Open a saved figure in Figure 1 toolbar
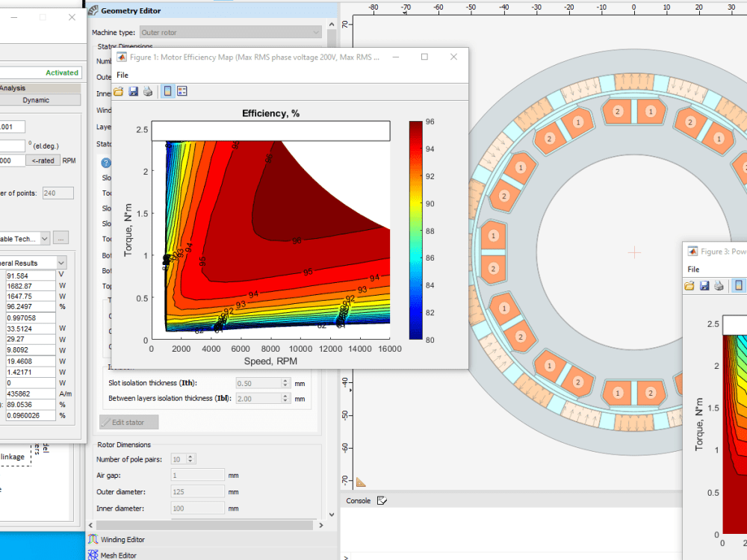Image resolution: width=747 pixels, height=560 pixels. [118, 91]
